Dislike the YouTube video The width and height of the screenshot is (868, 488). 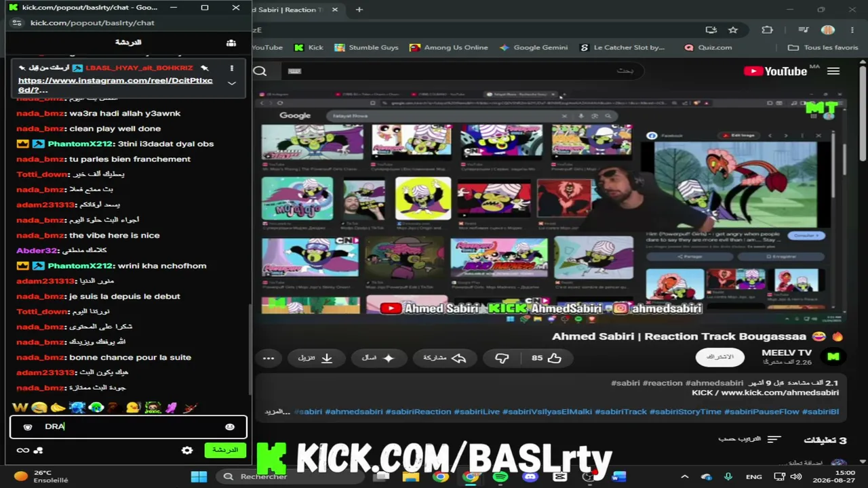pyautogui.click(x=502, y=358)
